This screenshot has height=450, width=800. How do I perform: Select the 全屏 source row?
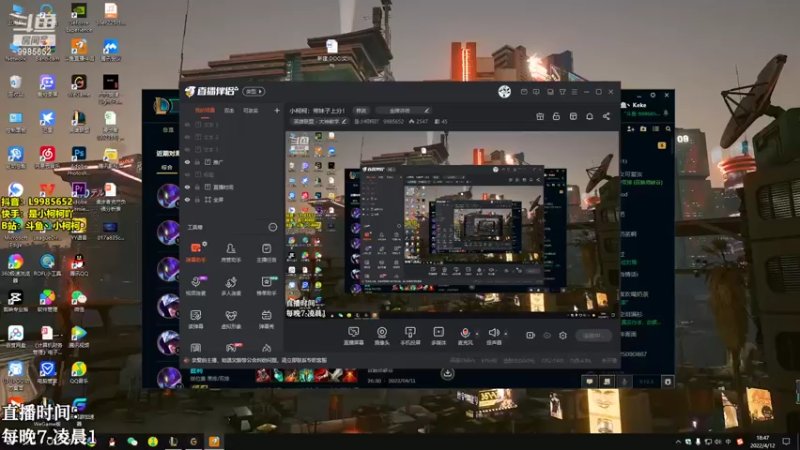pos(232,200)
